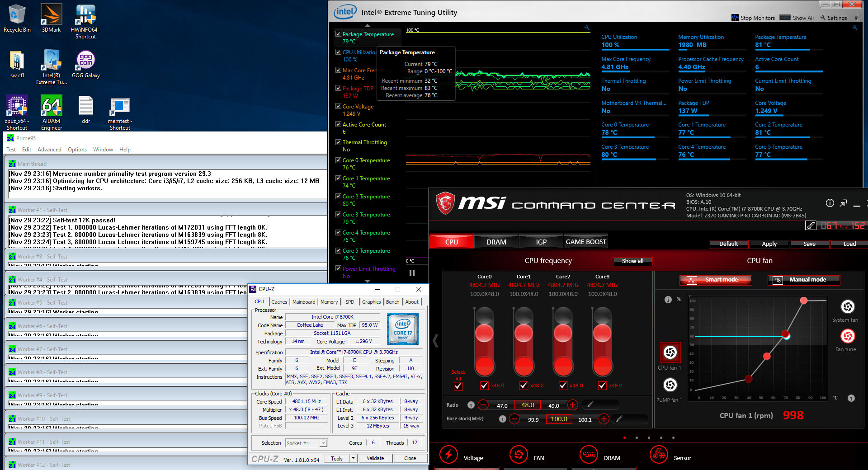
Task: Open the Options menu in Prime95
Action: tap(77, 150)
